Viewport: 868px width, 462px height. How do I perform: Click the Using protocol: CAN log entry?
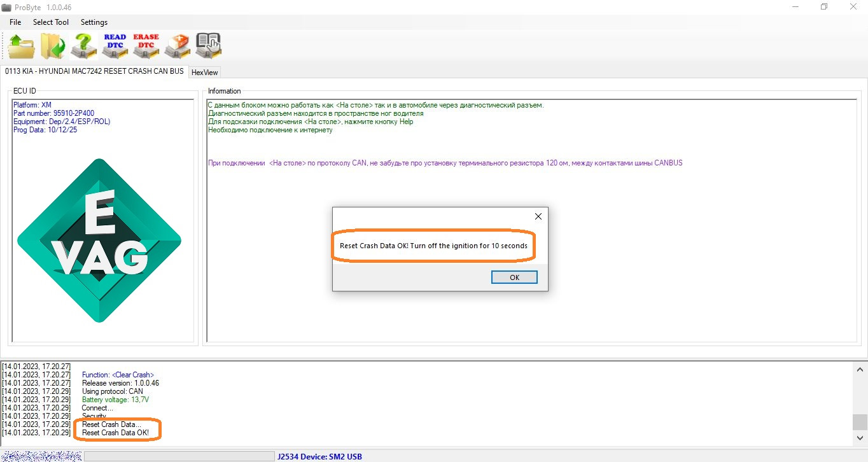[113, 391]
